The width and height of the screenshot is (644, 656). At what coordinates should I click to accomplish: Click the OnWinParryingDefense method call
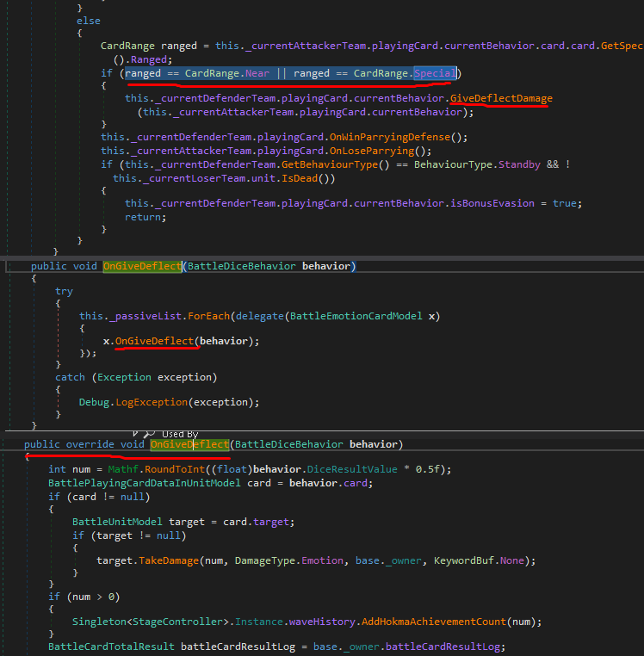tap(389, 137)
